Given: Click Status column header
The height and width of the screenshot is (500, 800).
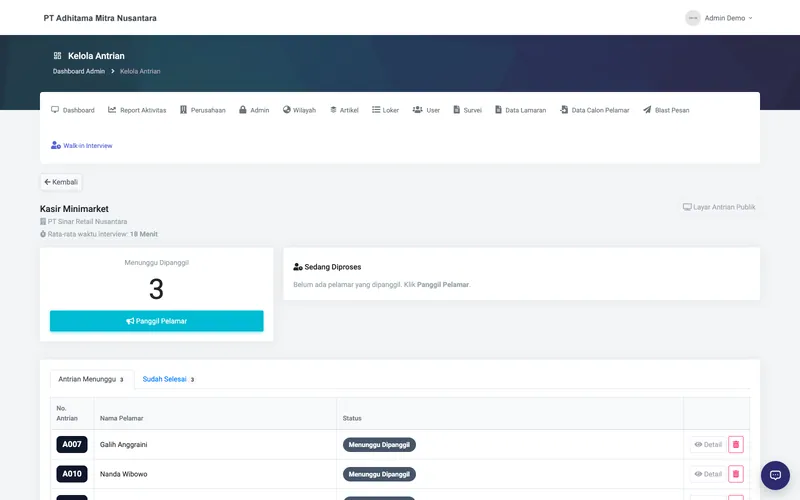Looking at the screenshot, I should coord(352,418).
